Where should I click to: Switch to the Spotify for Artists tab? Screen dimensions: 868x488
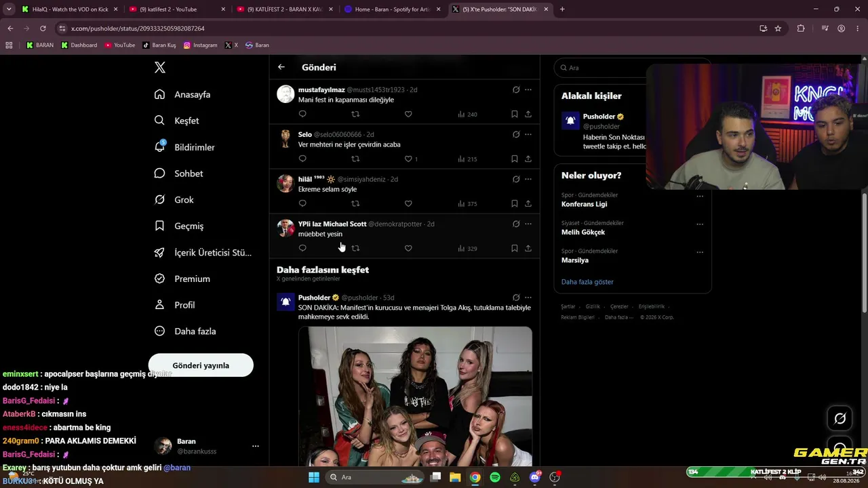tap(393, 9)
